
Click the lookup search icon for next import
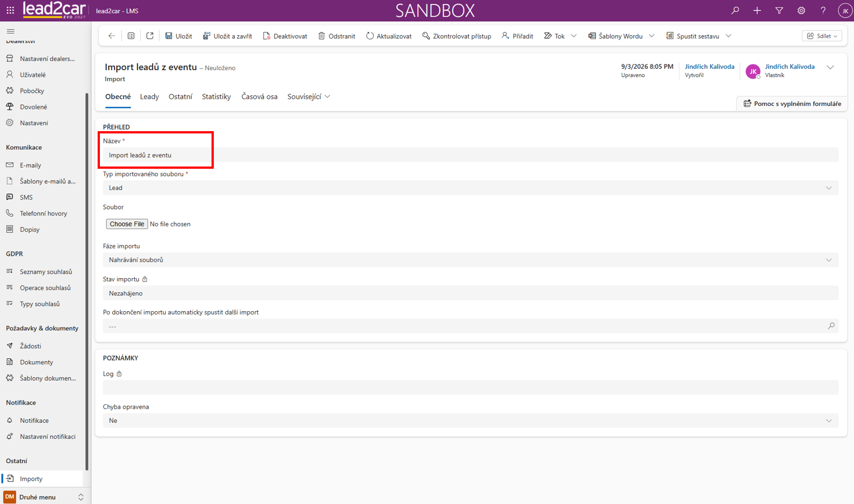[x=831, y=326]
